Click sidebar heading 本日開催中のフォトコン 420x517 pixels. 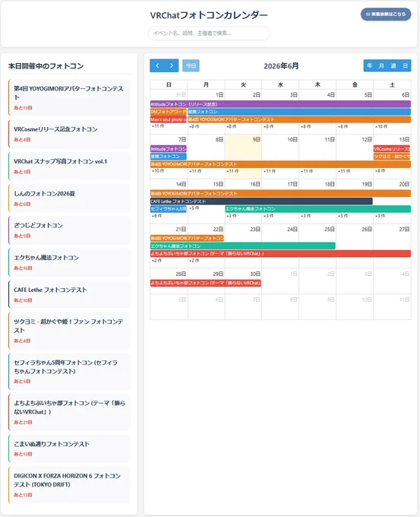(46, 66)
